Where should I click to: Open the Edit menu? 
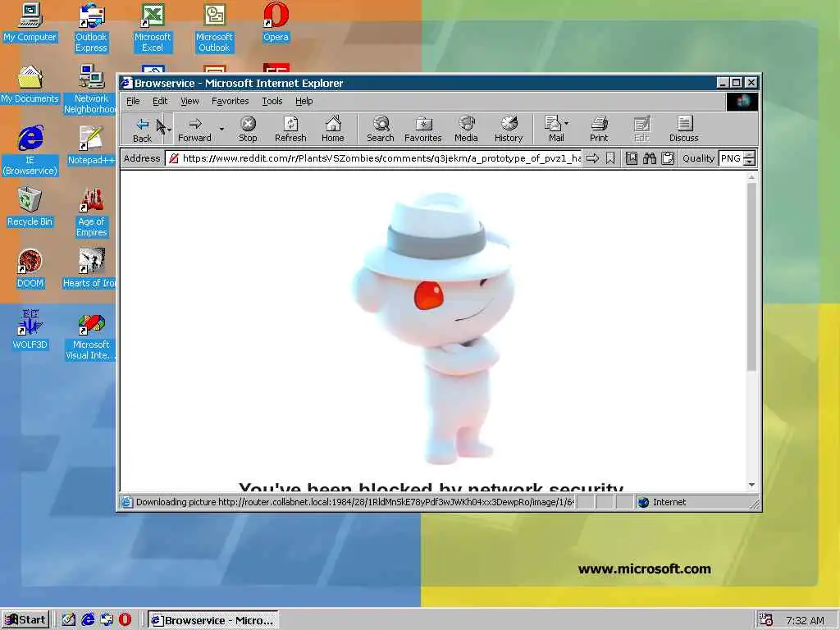(x=160, y=101)
